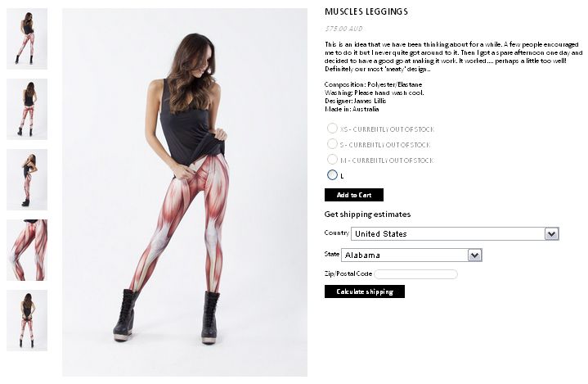Show the close-up muscle leggings thumbnail
588x384 pixels.
(27, 250)
